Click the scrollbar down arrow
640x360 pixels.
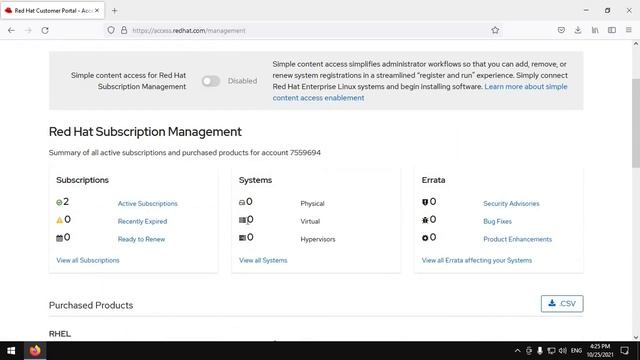pos(636,338)
